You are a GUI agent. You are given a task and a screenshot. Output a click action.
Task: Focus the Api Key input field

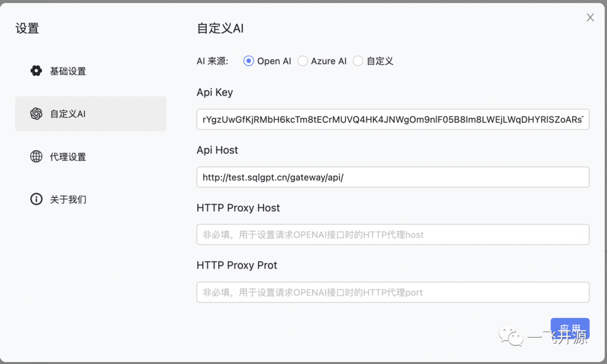coord(393,120)
